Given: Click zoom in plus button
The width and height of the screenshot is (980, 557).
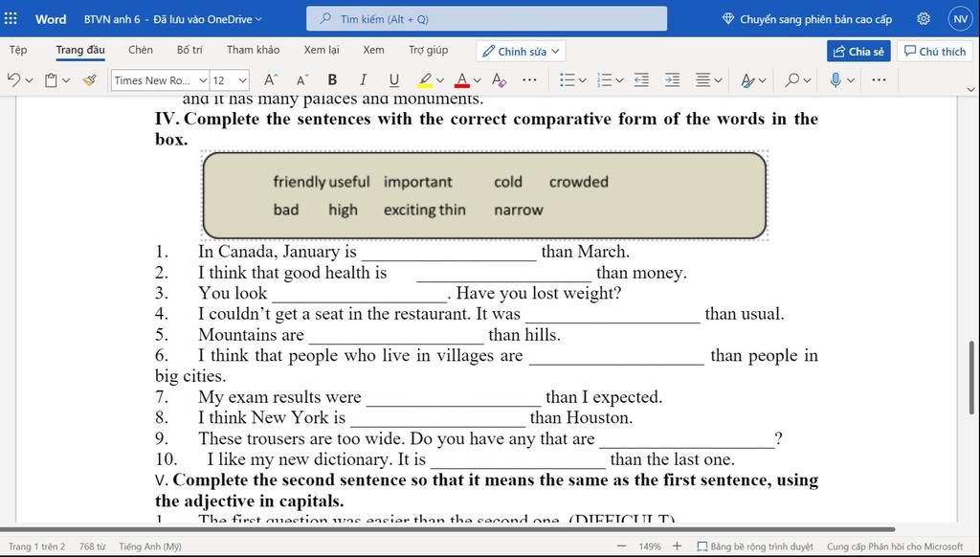Looking at the screenshot, I should coord(677,546).
